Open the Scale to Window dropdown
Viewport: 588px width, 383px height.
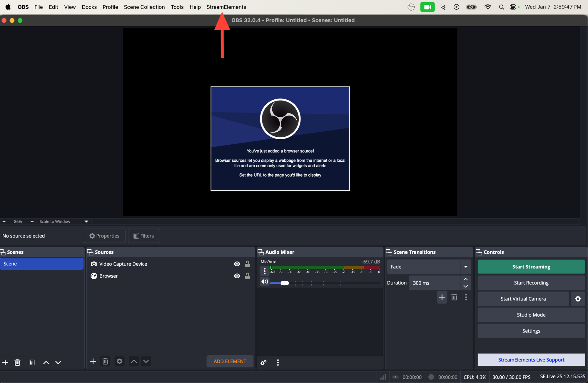86,221
